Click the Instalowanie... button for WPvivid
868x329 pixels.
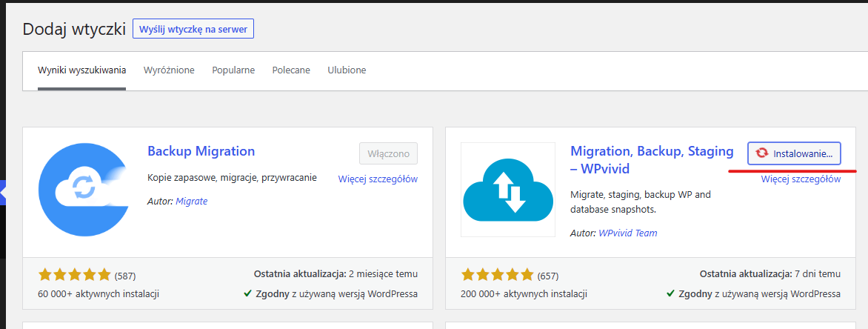794,153
